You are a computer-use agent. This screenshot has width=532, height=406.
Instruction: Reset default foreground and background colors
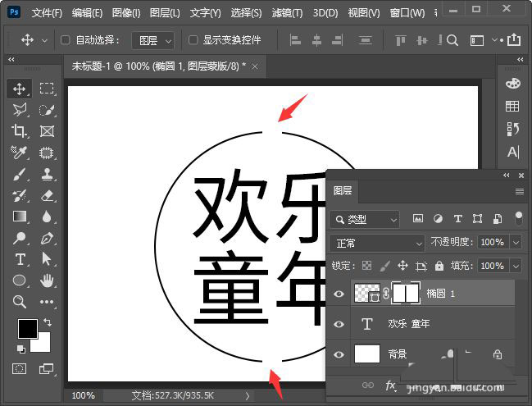pos(21,349)
